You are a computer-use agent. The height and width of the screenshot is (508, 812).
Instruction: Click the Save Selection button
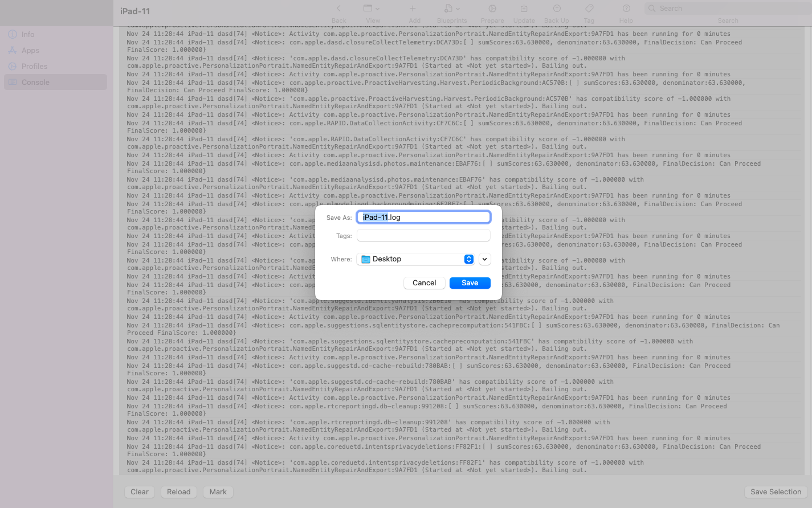776,492
